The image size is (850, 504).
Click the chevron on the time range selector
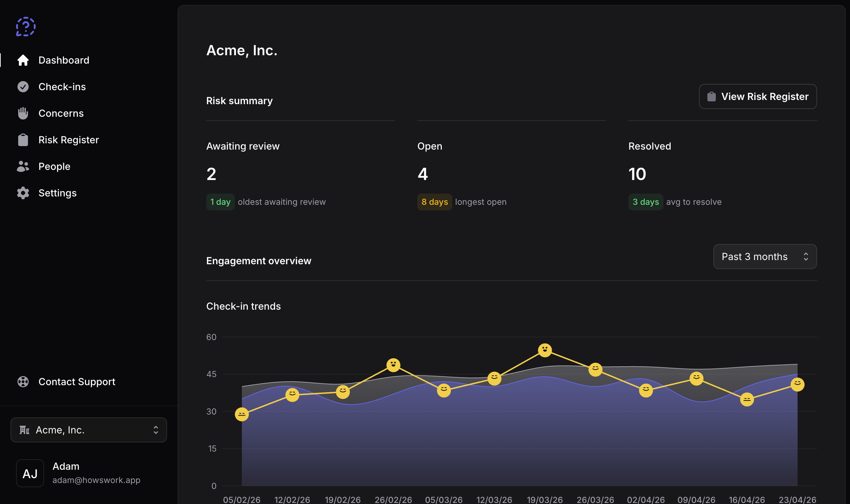[x=806, y=257]
